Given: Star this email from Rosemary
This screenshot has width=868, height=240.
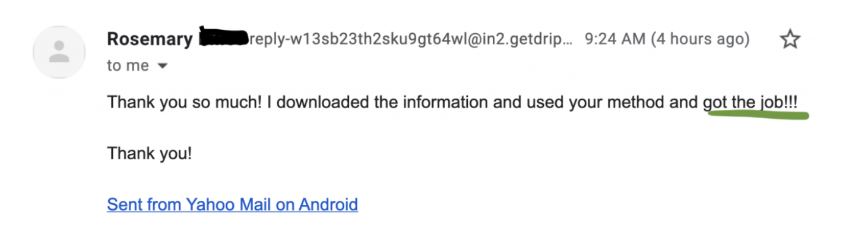Looking at the screenshot, I should tap(790, 40).
